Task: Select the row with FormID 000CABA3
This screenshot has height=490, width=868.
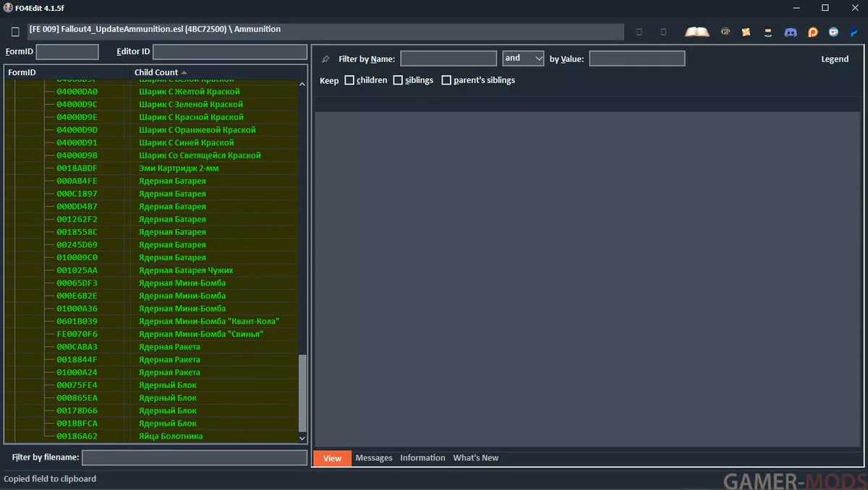Action: point(150,347)
